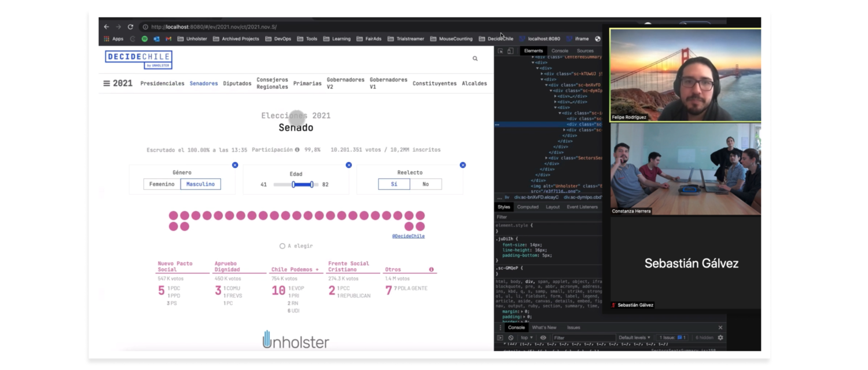Open the Unholster bookmarks folder
The width and height of the screenshot is (868, 370).
coord(192,39)
